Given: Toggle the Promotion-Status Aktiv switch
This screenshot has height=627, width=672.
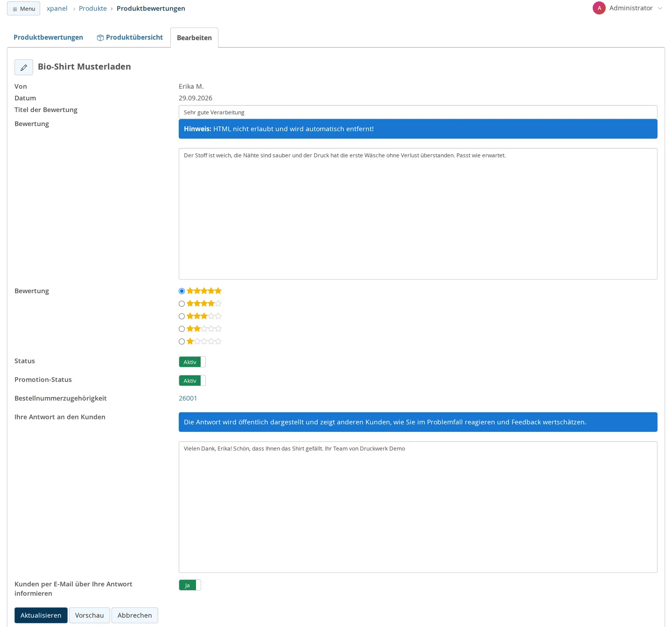Looking at the screenshot, I should point(192,380).
